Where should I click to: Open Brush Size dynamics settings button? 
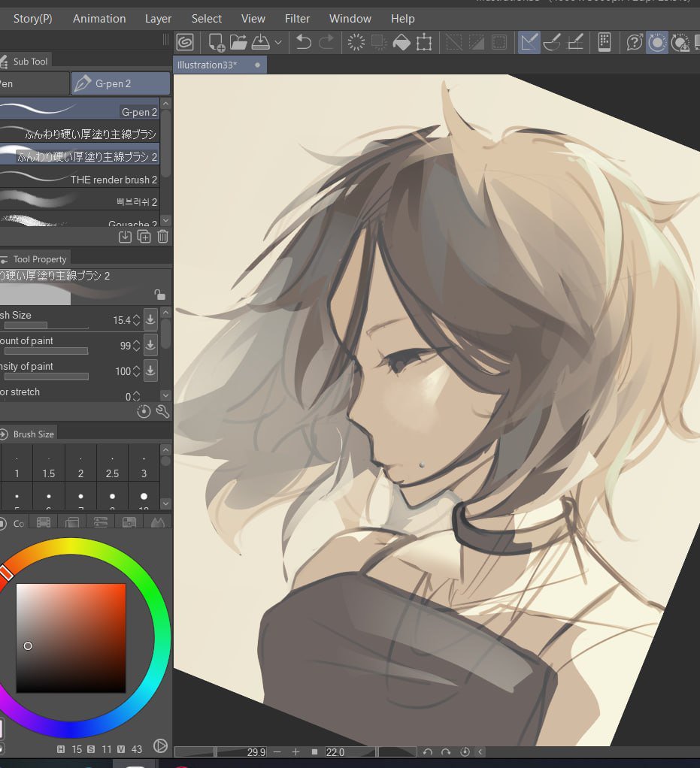tap(150, 319)
